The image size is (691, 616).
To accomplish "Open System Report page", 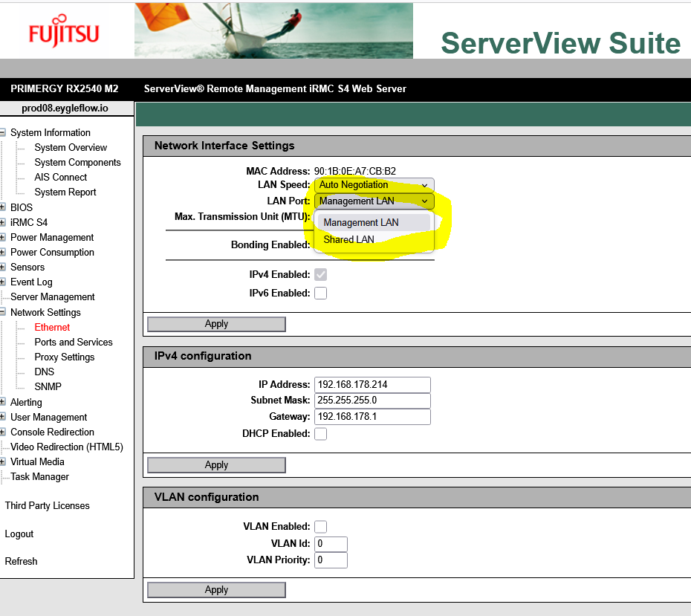I will click(x=65, y=192).
